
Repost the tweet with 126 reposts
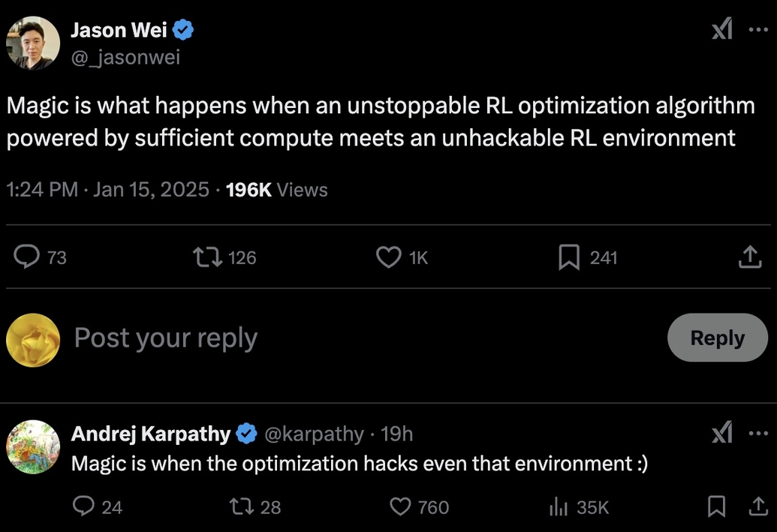point(208,257)
